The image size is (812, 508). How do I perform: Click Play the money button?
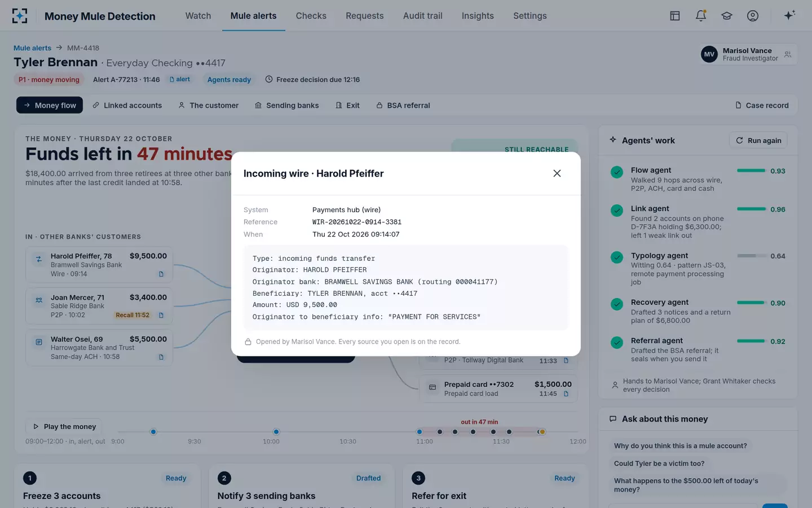(64, 426)
